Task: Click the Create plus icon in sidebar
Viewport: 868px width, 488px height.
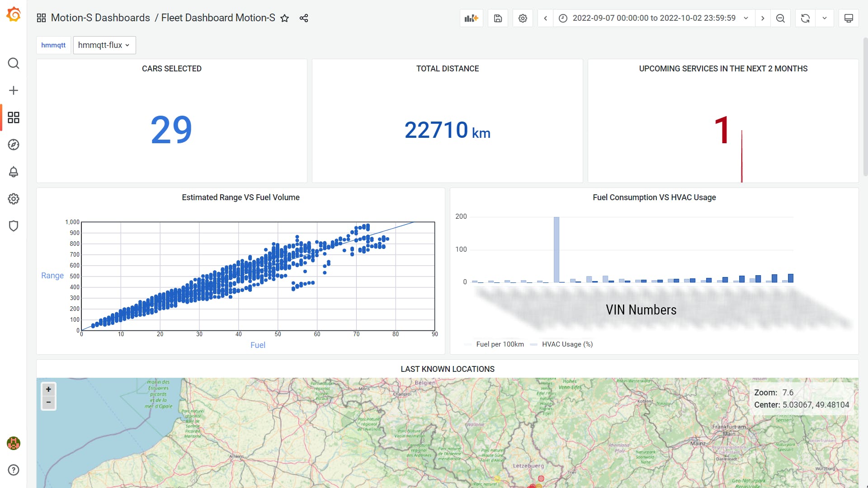Action: [14, 90]
